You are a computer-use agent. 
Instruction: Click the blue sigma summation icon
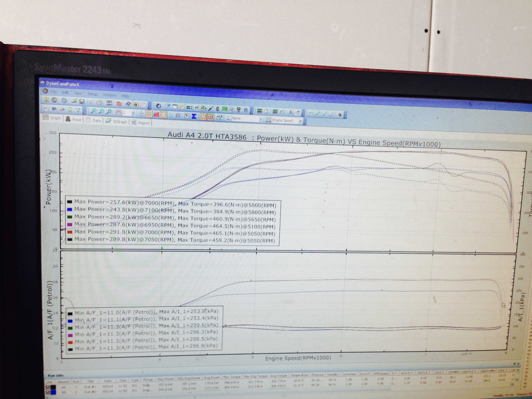[194, 117]
